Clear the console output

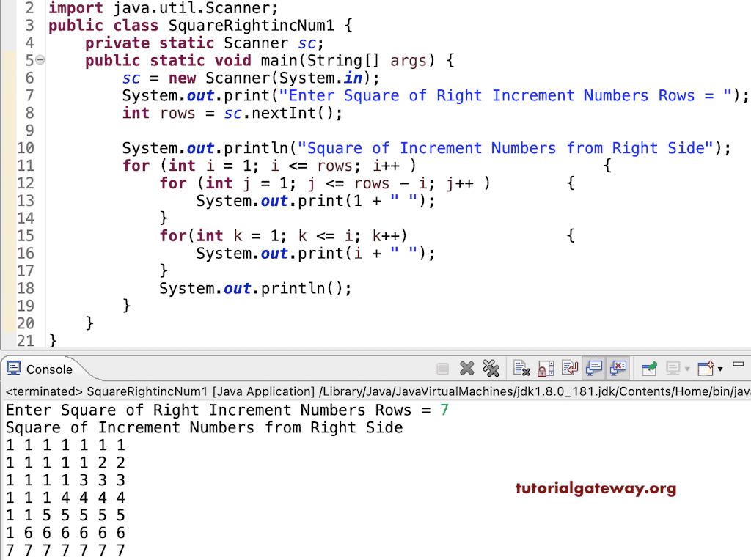[x=520, y=368]
